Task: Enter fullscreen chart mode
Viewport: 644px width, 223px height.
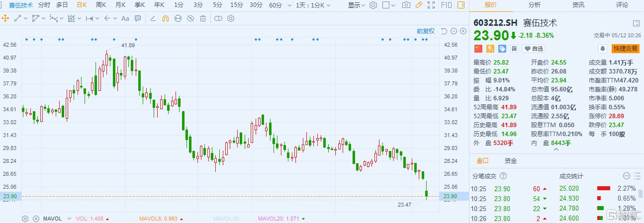Action: click(432, 5)
